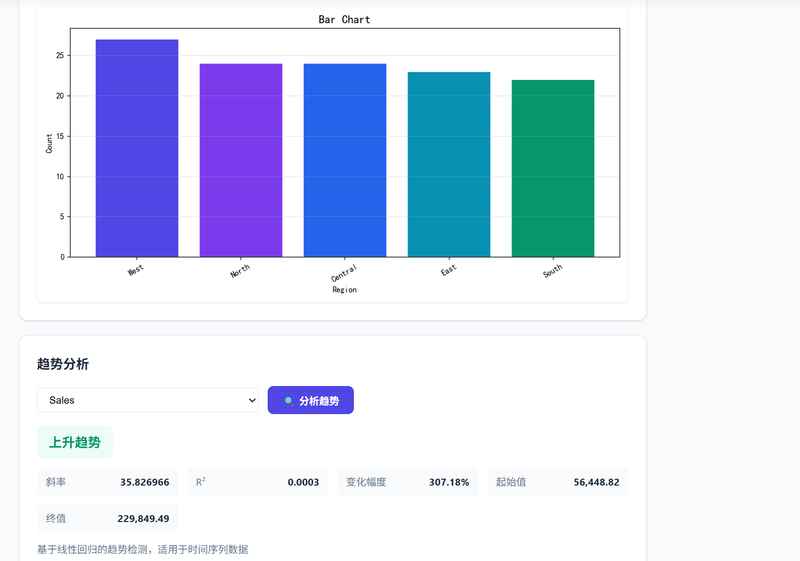Screen dimensions: 800x561
Task: Click the green South bar
Action: point(553,168)
